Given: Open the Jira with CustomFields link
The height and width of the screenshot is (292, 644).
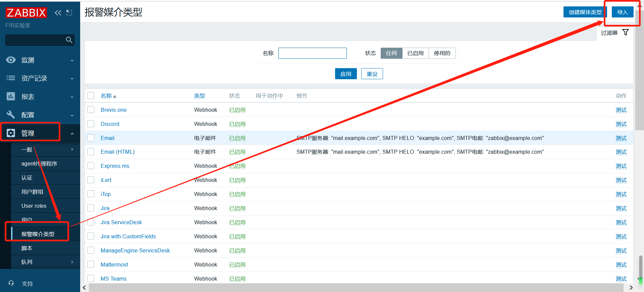Looking at the screenshot, I should (x=128, y=236).
